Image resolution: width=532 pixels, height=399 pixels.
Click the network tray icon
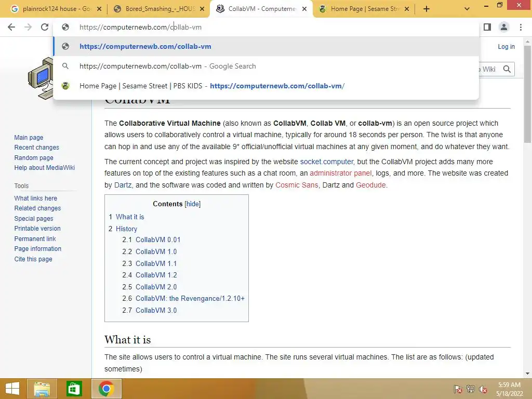point(471,389)
